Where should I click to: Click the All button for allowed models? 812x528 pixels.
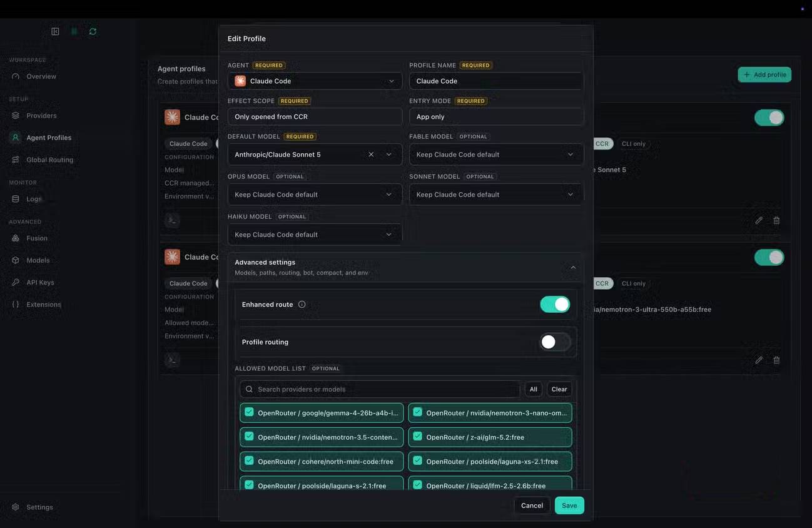point(534,389)
